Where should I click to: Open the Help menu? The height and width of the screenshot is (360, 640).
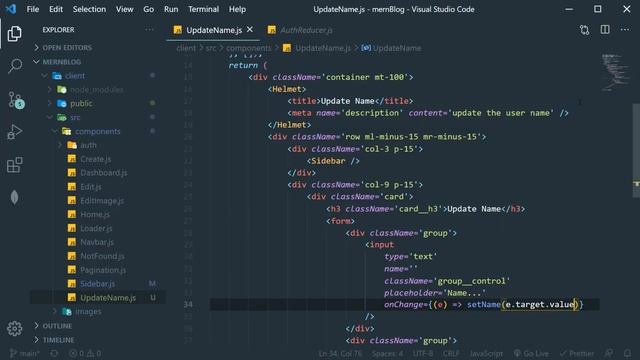coord(237,9)
